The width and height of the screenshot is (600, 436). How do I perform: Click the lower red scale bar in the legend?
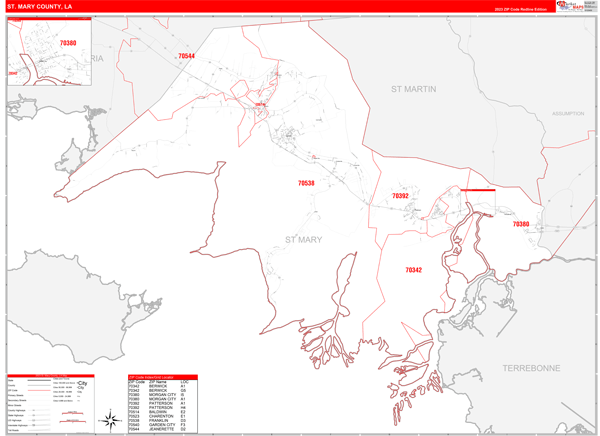pos(73,421)
